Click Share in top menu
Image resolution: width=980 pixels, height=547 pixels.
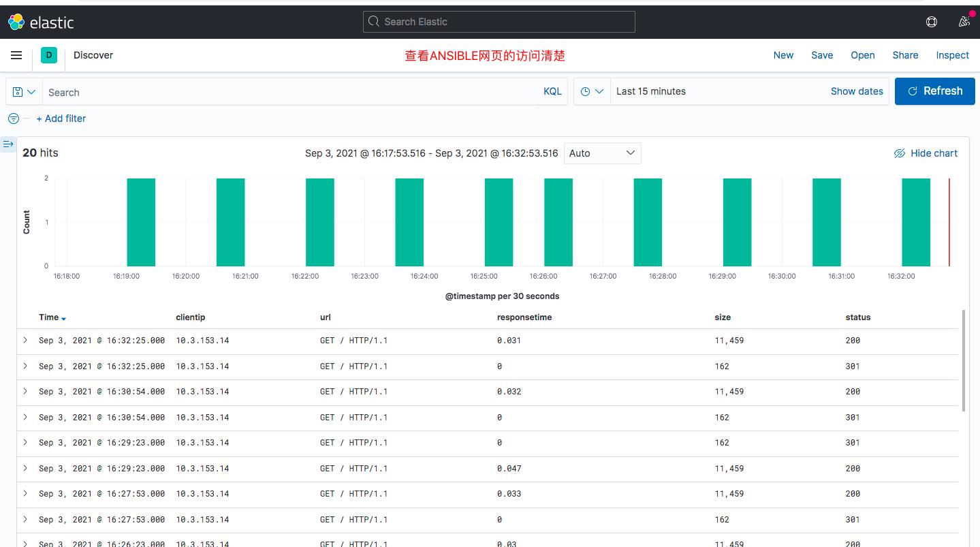tap(905, 55)
